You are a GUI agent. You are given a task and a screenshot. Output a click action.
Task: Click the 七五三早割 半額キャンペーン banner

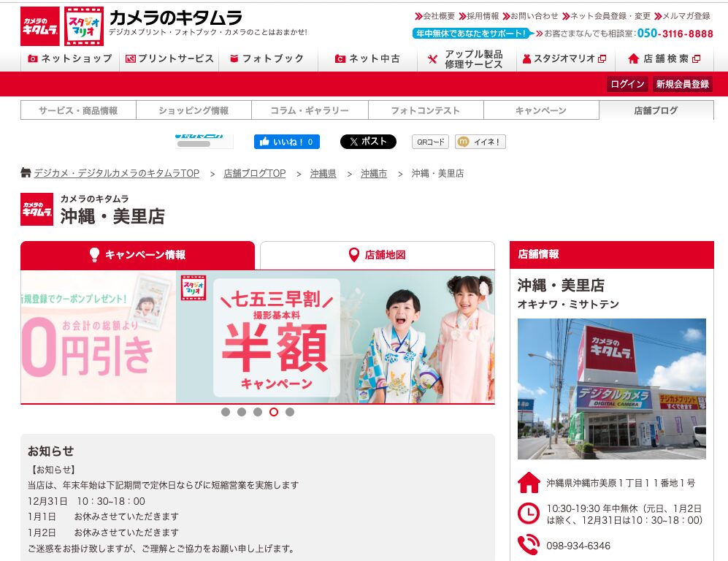tap(335, 337)
